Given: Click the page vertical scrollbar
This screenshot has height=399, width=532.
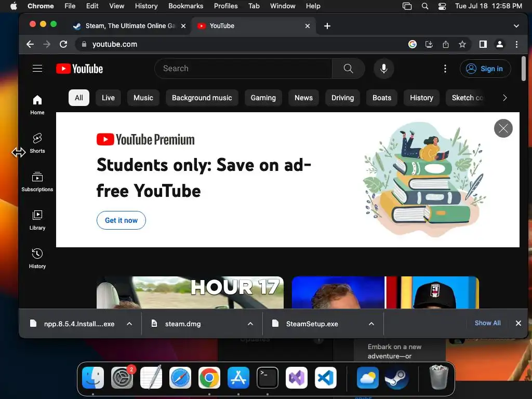Looking at the screenshot, I should pyautogui.click(x=524, y=69).
